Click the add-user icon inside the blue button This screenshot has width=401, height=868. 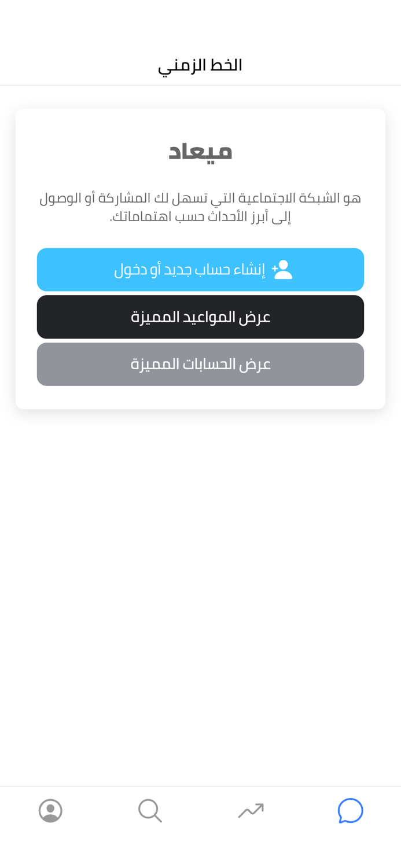(x=282, y=269)
